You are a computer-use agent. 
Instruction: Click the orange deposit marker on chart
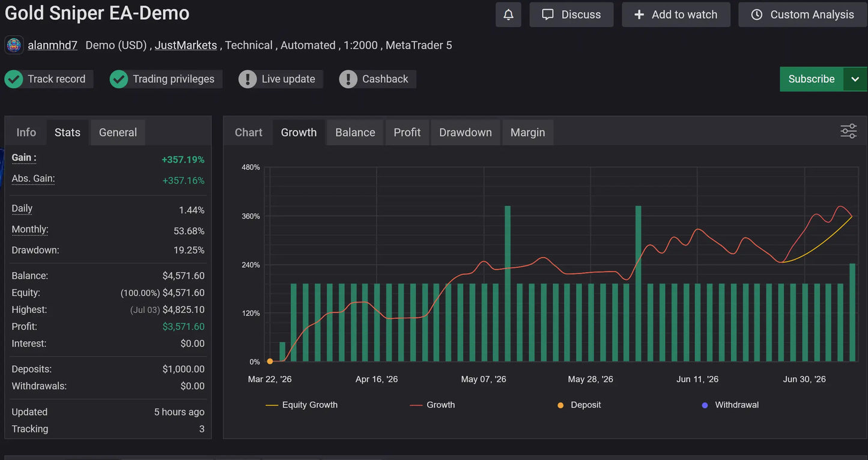[270, 362]
